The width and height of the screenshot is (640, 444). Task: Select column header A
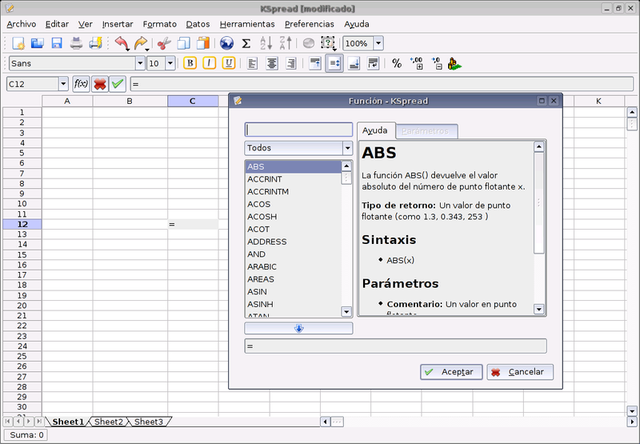tap(67, 101)
